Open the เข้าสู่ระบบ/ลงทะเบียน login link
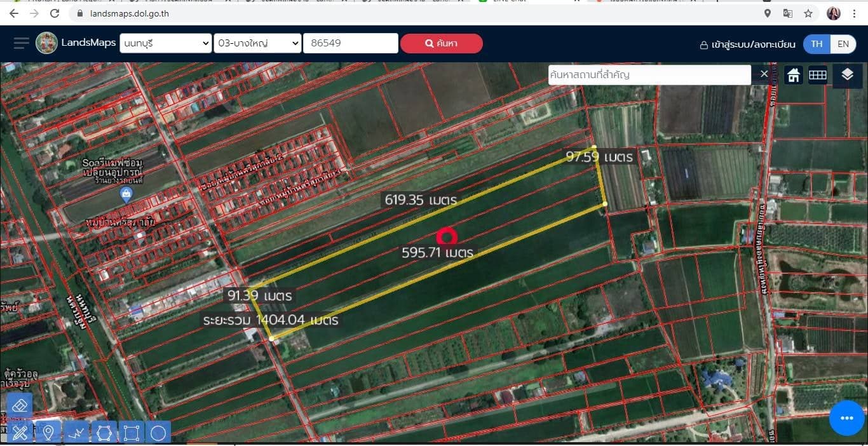 (x=747, y=44)
